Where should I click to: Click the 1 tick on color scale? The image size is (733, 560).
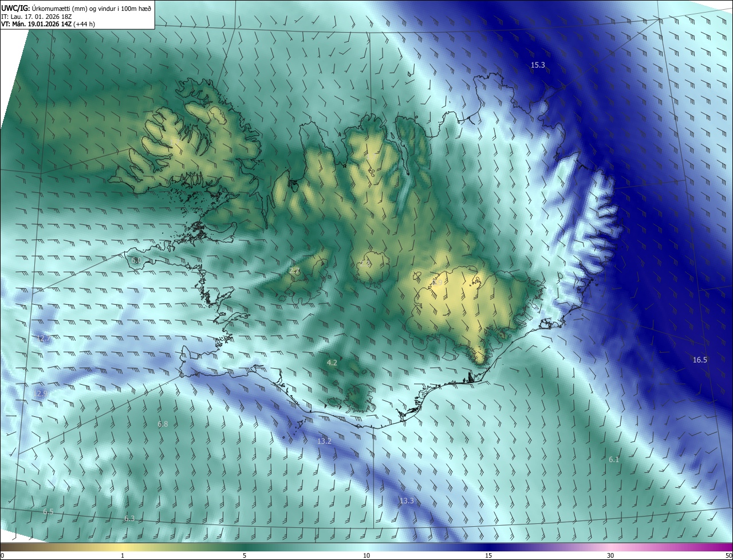point(123,555)
